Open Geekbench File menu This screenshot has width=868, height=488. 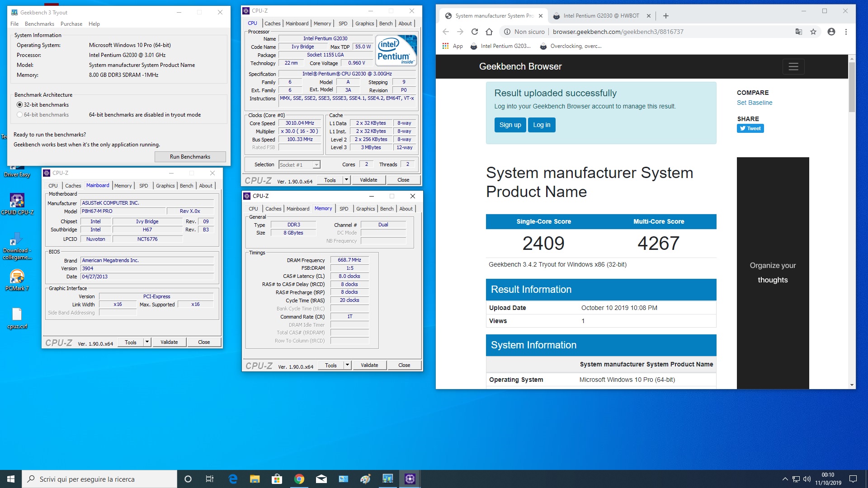[14, 24]
